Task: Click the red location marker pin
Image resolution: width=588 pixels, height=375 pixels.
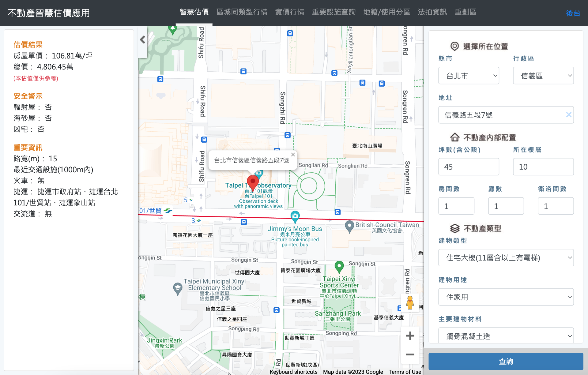Action: tap(253, 182)
